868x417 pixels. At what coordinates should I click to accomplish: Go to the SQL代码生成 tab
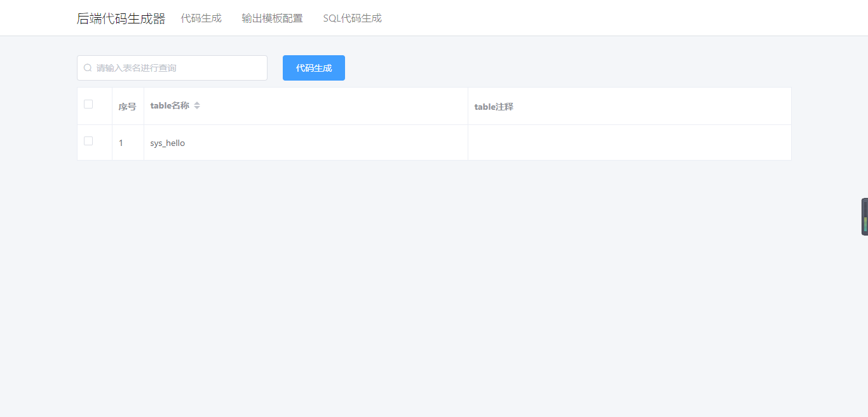click(x=352, y=18)
